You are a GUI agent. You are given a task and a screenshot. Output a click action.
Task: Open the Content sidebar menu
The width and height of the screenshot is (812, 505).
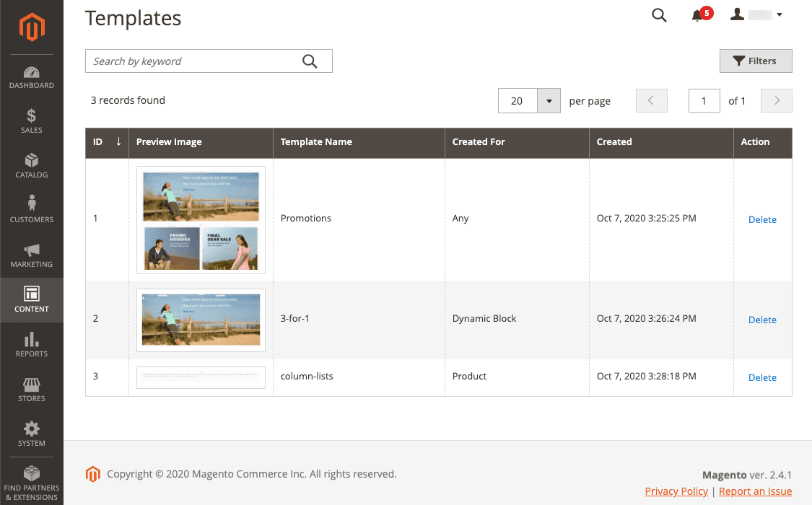pyautogui.click(x=32, y=300)
